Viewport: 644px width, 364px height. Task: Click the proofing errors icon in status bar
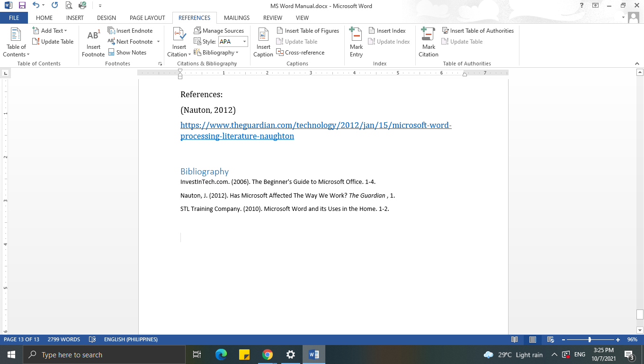[92, 339]
